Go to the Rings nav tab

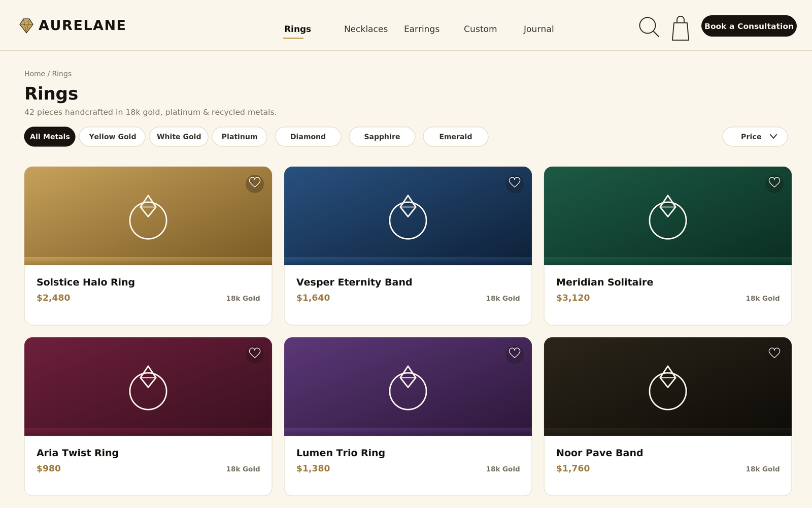click(297, 29)
